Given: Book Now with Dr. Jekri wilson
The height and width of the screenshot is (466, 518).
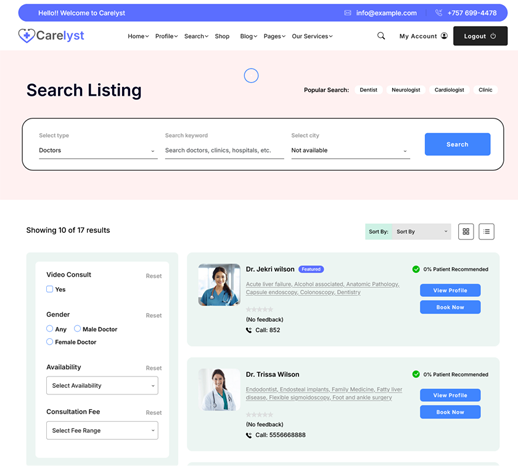Looking at the screenshot, I should [450, 307].
